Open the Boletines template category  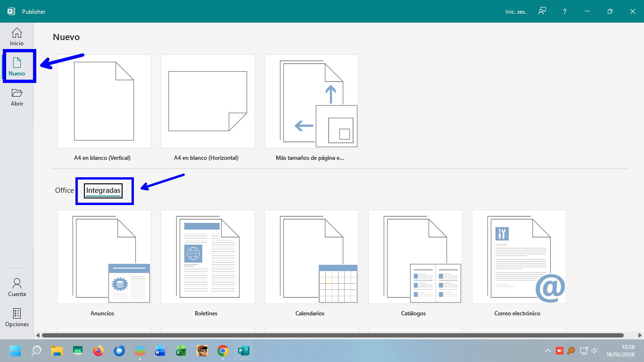(208, 257)
